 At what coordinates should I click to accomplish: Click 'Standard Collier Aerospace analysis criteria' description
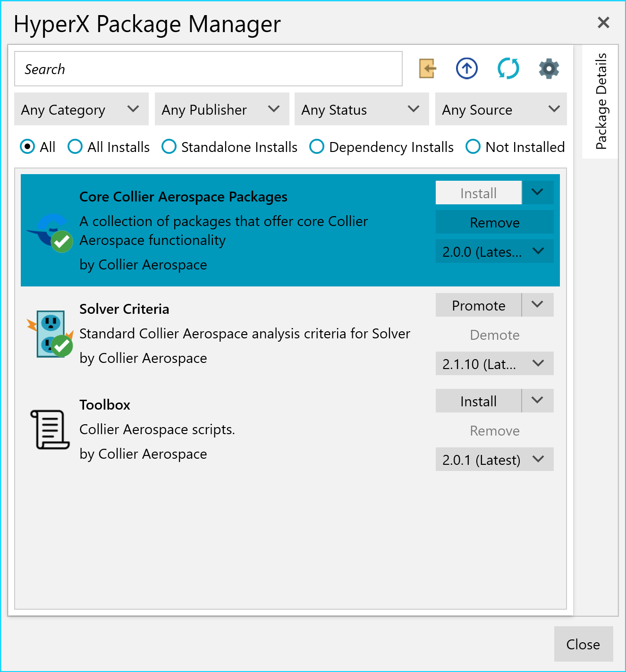[x=245, y=334]
